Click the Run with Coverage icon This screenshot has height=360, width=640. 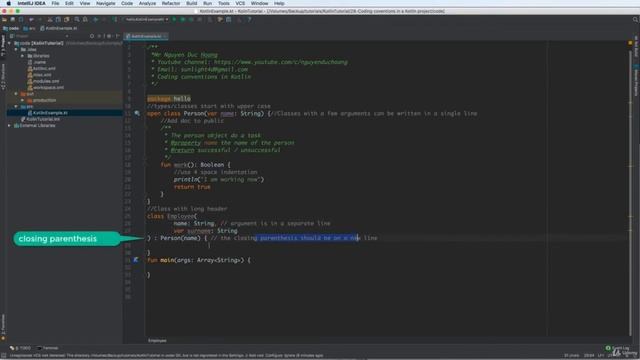pyautogui.click(x=191, y=20)
